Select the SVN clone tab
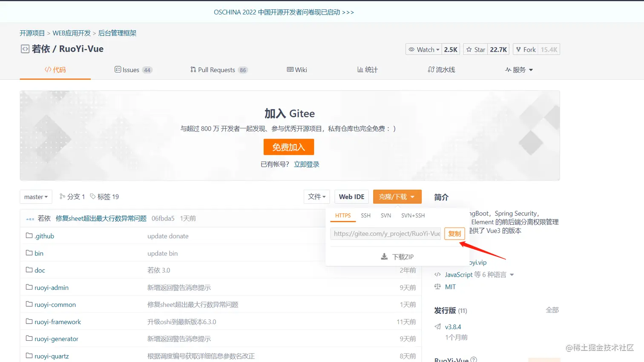 coord(386,216)
